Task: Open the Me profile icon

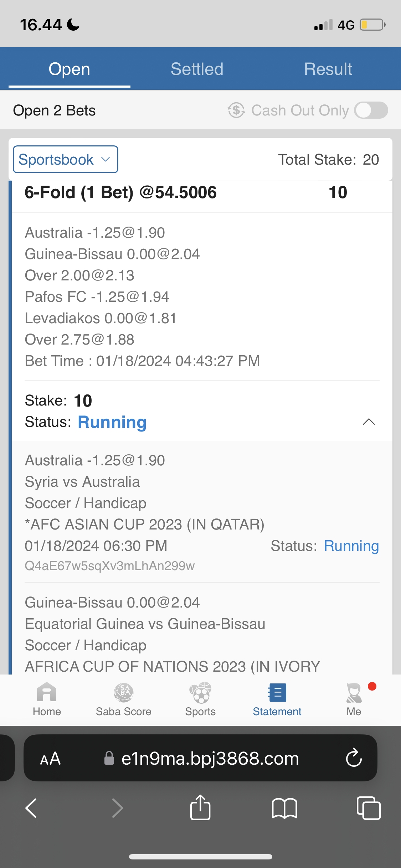Action: pyautogui.click(x=354, y=693)
